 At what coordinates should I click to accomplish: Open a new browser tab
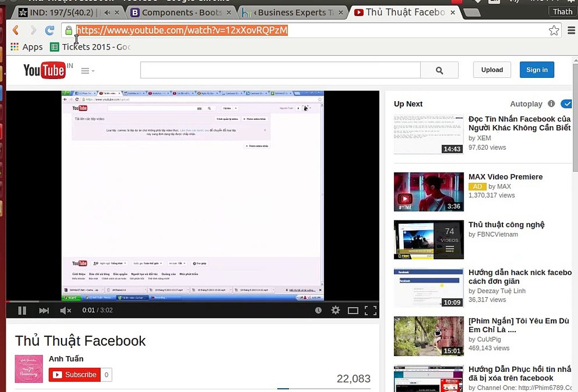(x=471, y=13)
